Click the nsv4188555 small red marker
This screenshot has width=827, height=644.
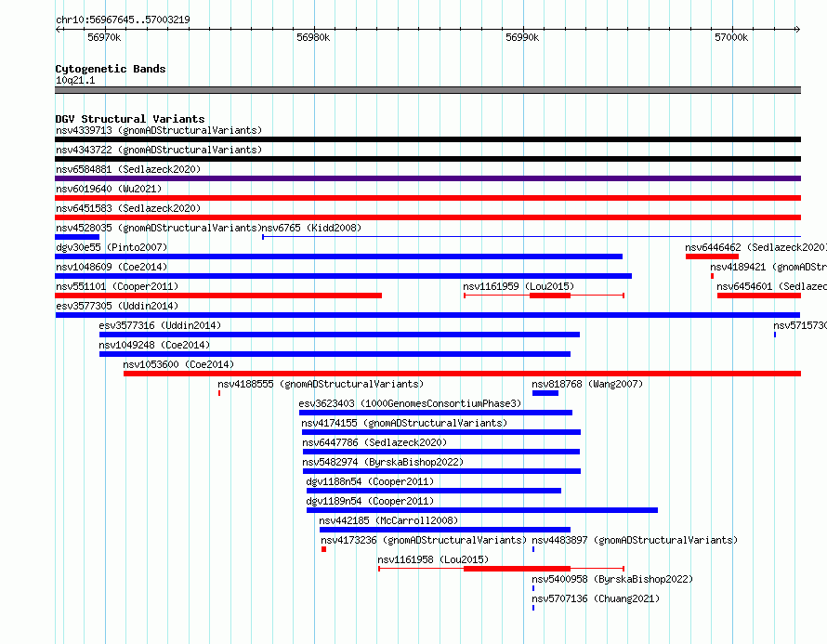coord(219,393)
